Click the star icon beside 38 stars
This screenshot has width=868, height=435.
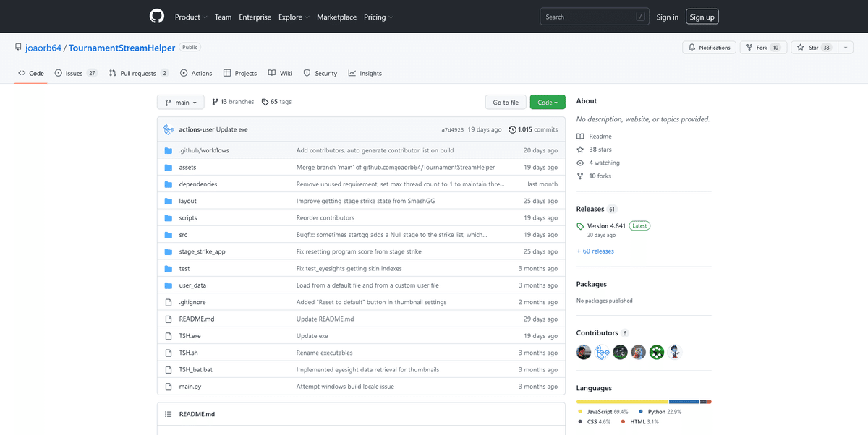[x=580, y=150]
